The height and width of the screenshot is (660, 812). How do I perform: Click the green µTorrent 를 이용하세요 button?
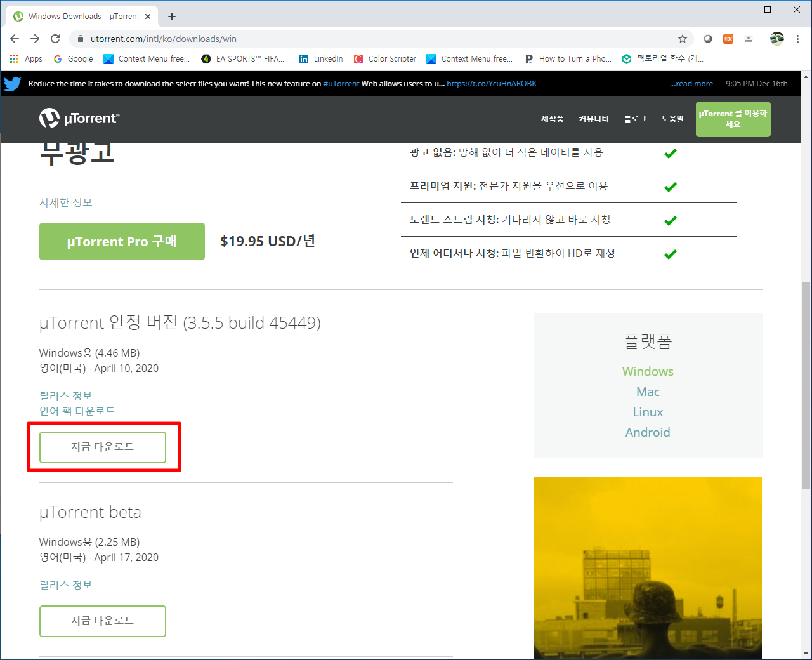pyautogui.click(x=733, y=119)
